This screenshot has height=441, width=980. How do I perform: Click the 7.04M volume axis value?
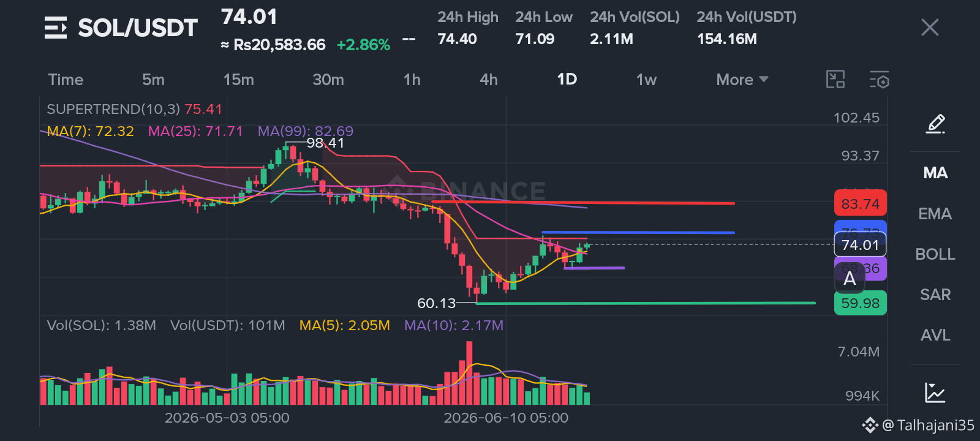click(859, 352)
